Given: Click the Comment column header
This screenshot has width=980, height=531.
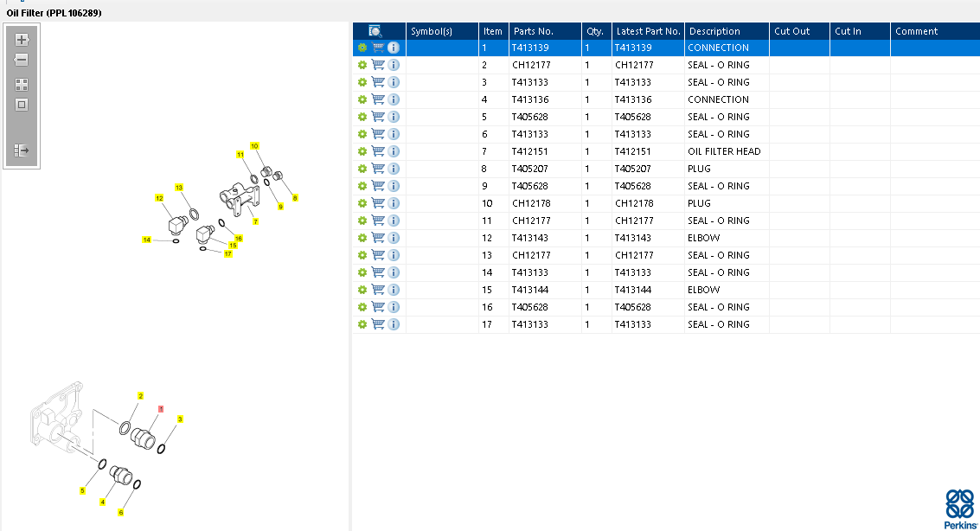Looking at the screenshot, I should coord(935,31).
